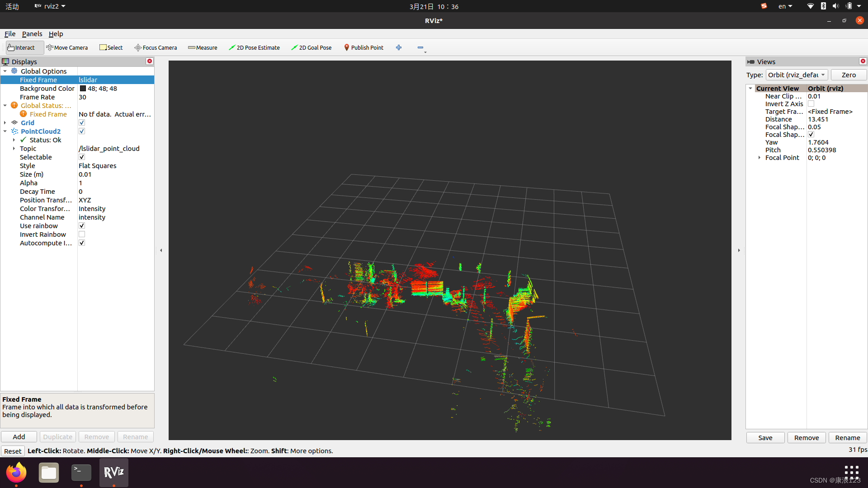This screenshot has width=868, height=488.
Task: Toggle the PointCloud2 display checkbox
Action: click(x=82, y=131)
